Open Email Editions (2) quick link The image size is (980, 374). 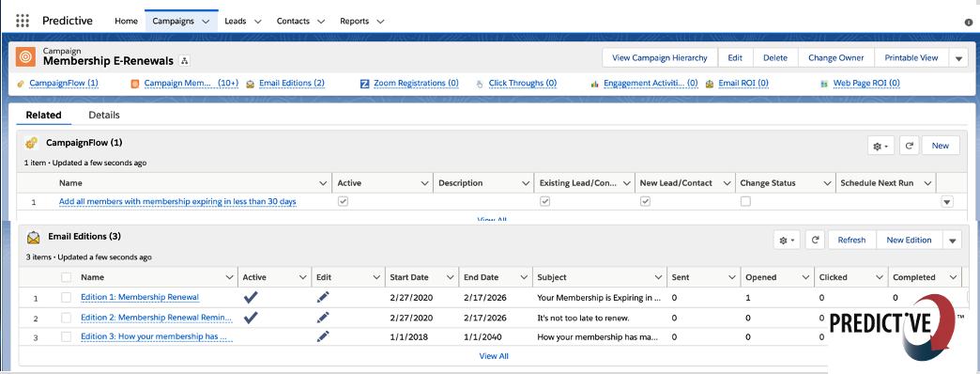291,84
